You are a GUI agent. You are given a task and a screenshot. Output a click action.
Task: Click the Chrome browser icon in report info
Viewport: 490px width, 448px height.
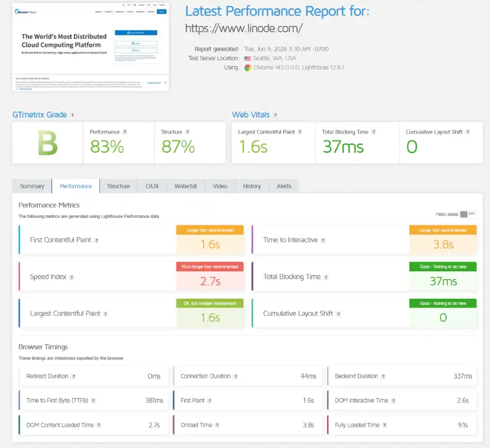(x=247, y=68)
